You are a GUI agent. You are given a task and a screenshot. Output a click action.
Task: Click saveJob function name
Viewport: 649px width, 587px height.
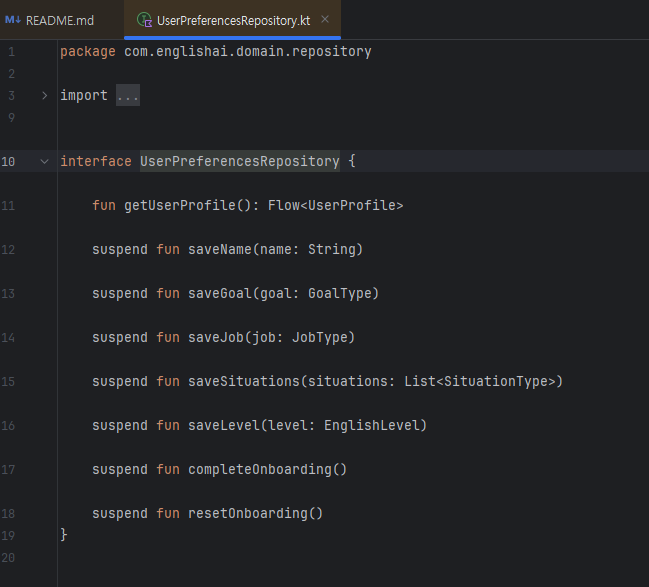[x=216, y=337]
